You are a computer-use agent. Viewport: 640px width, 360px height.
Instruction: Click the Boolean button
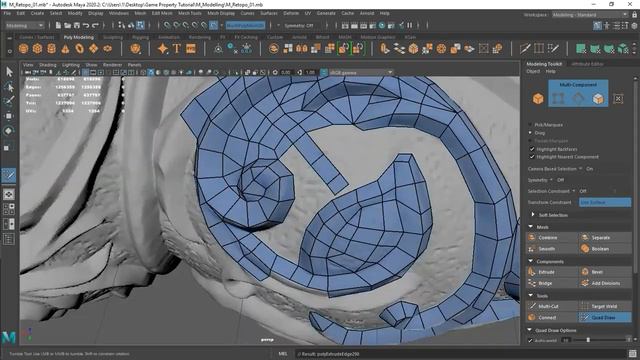[x=605, y=249]
